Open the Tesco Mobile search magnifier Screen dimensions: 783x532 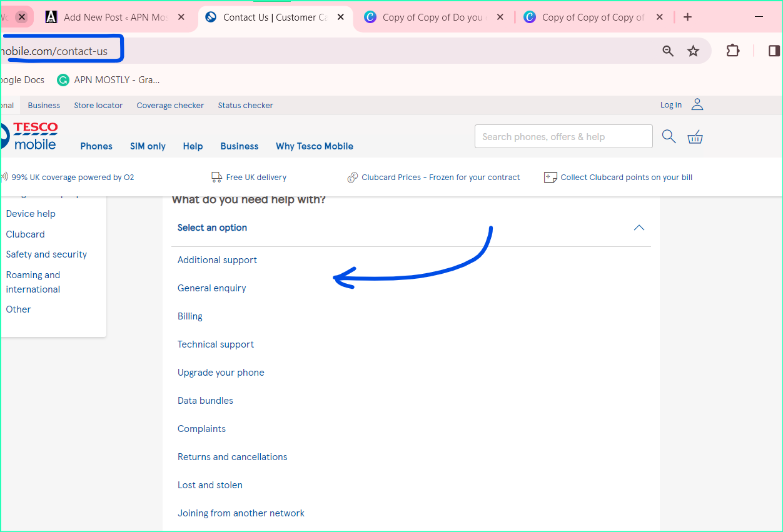669,136
